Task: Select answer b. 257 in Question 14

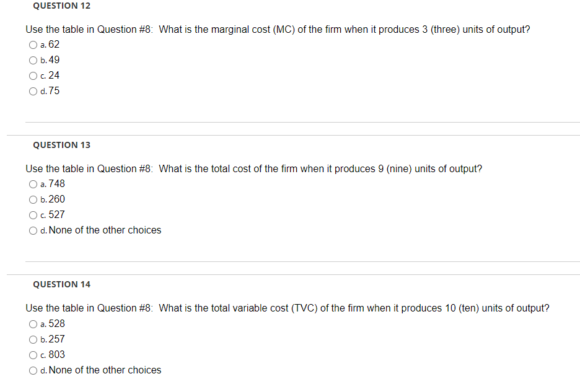Action: [33, 339]
